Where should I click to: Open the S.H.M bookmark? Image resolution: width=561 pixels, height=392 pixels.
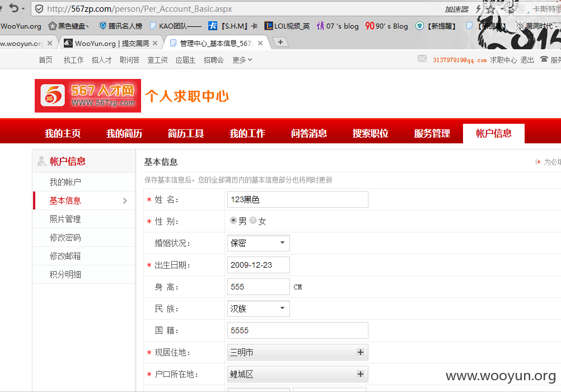tap(233, 26)
